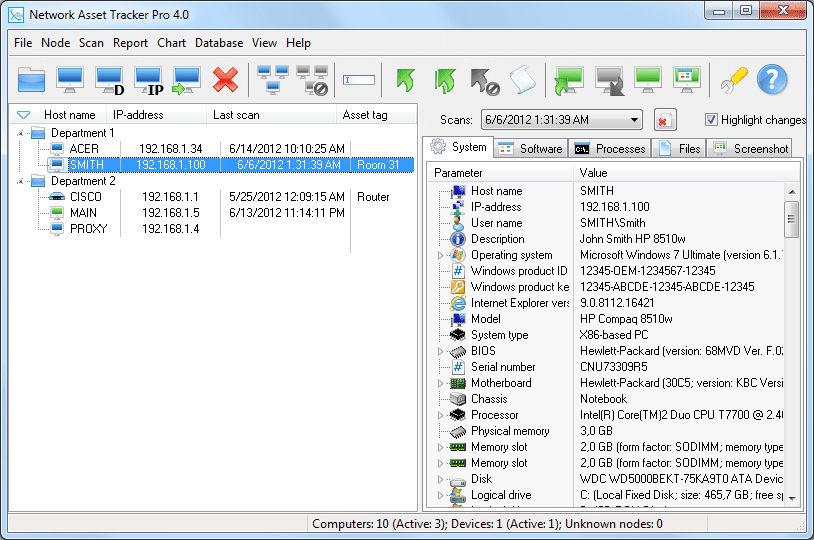Collapse the Department 1 tree group
This screenshot has height=540, width=814.
pos(19,133)
